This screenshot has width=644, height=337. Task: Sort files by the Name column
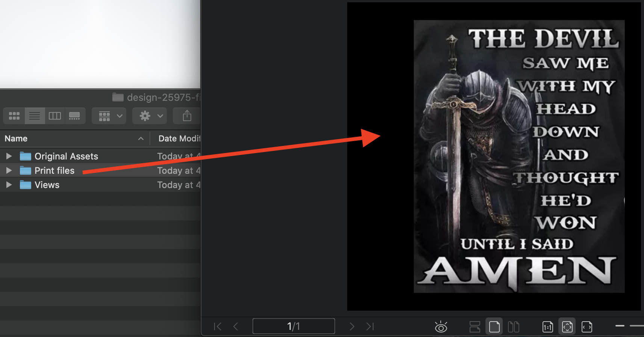click(16, 138)
